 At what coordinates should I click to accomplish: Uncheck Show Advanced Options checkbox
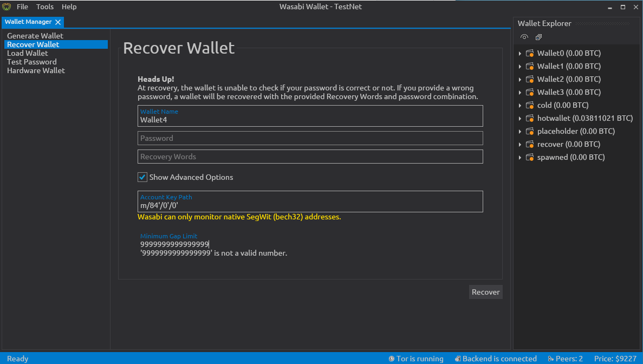[x=142, y=177]
